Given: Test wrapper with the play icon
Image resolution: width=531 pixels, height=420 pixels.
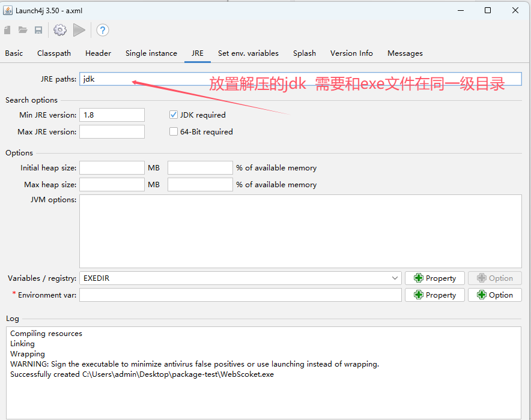Looking at the screenshot, I should coord(79,30).
